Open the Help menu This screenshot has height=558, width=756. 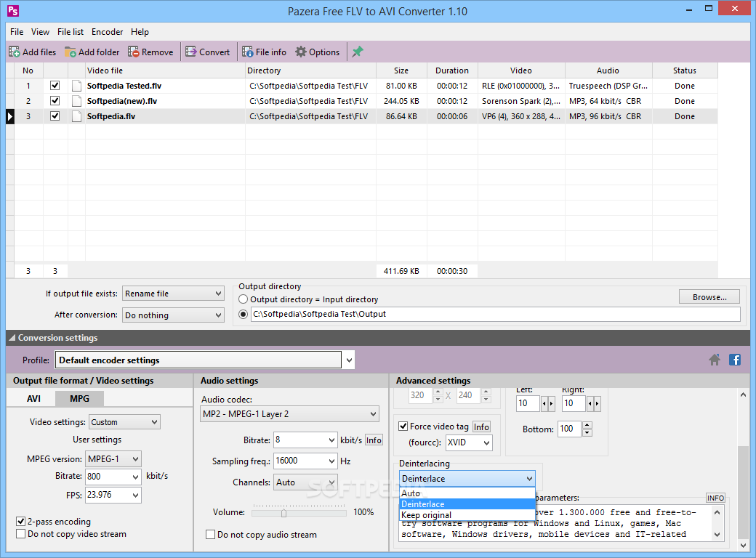tap(140, 32)
